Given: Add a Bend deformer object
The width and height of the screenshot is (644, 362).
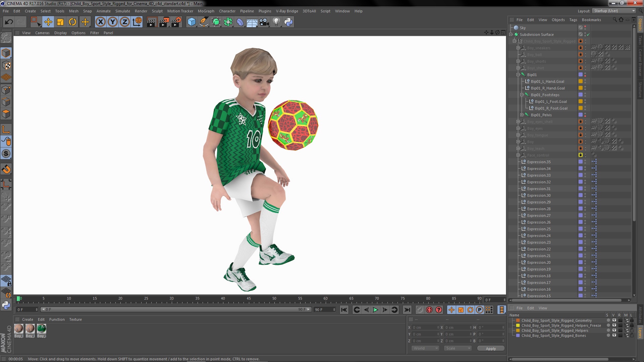Looking at the screenshot, I should 240,22.
